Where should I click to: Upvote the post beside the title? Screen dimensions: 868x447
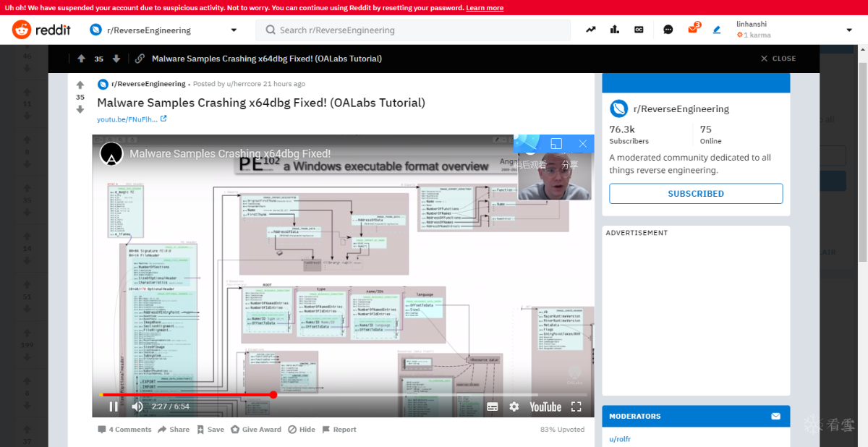coord(80,85)
